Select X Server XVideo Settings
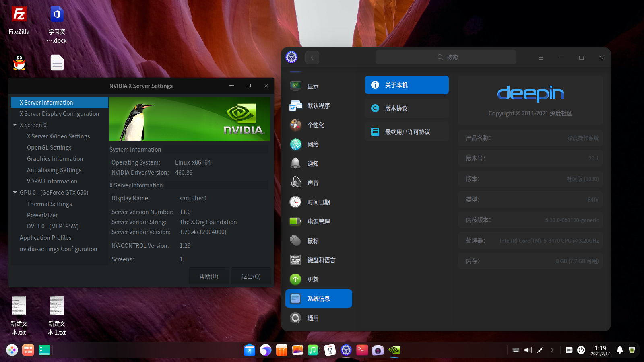 [x=58, y=136]
